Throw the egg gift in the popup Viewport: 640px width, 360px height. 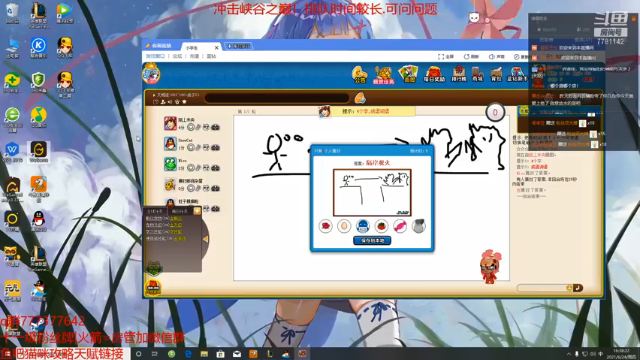pos(344,226)
